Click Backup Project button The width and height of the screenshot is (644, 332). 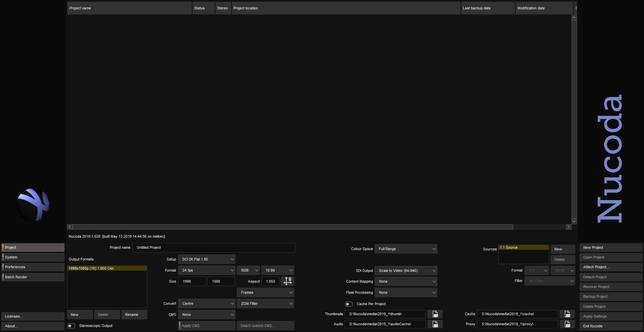click(x=611, y=296)
